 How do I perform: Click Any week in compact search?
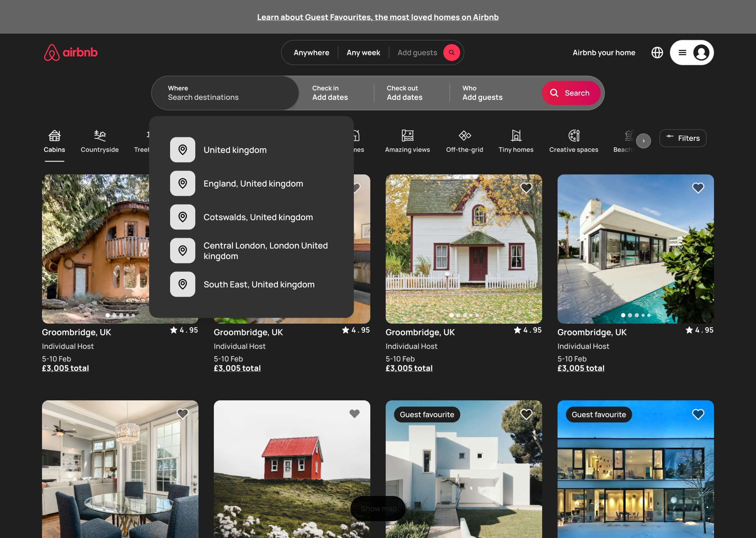363,53
